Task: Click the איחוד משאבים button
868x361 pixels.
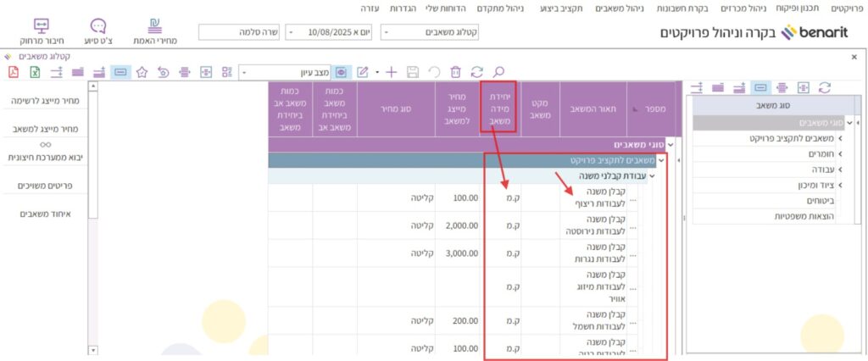Action: tap(48, 214)
